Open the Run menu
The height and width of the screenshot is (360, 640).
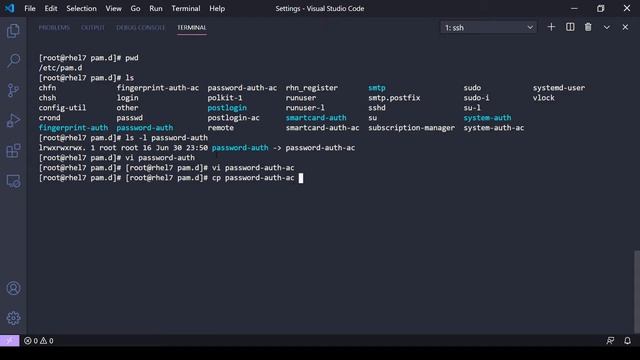click(x=156, y=8)
